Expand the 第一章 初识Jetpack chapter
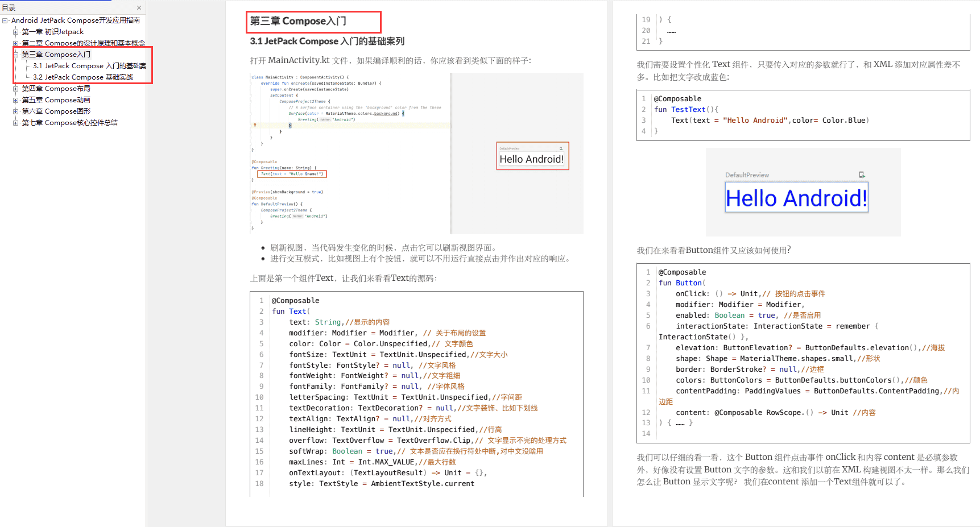Image resolution: width=980 pixels, height=527 pixels. pyautogui.click(x=15, y=31)
